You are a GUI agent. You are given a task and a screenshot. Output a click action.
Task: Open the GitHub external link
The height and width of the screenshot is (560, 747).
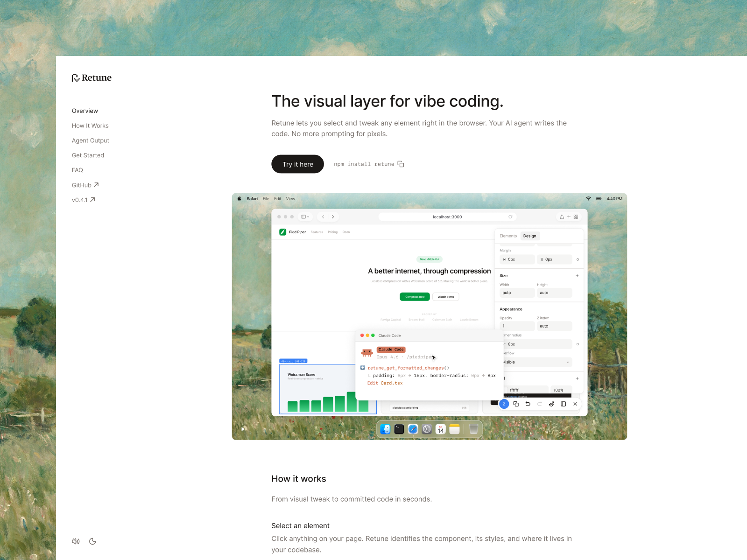pos(85,185)
